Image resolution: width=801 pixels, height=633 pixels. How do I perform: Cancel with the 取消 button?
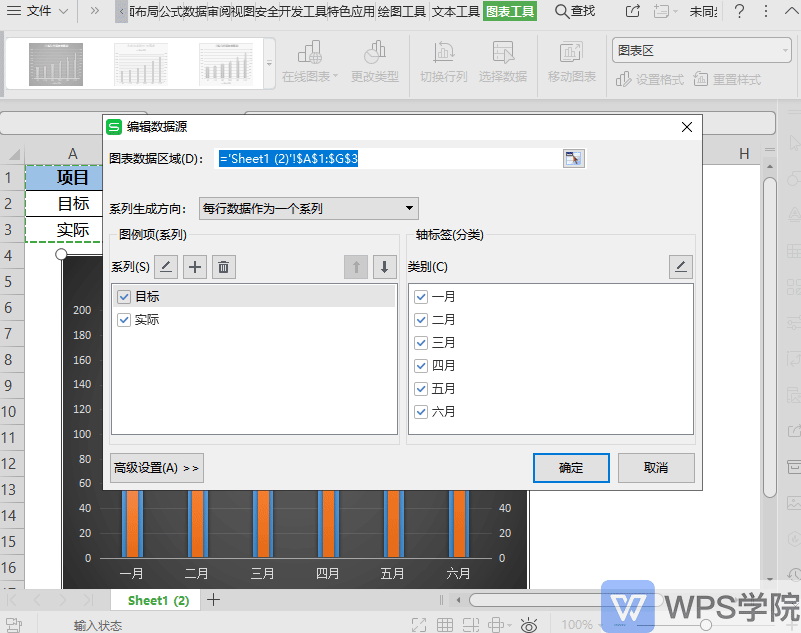656,468
